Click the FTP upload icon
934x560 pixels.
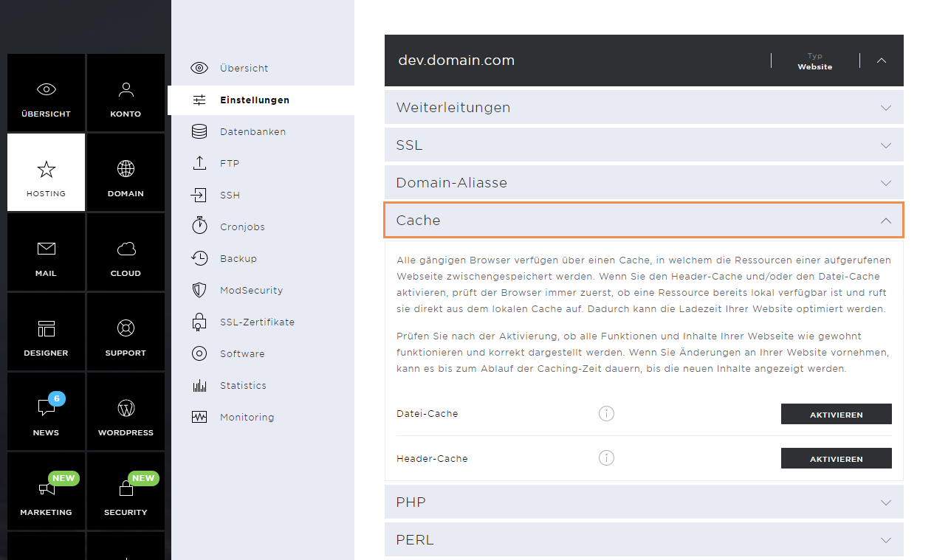199,163
